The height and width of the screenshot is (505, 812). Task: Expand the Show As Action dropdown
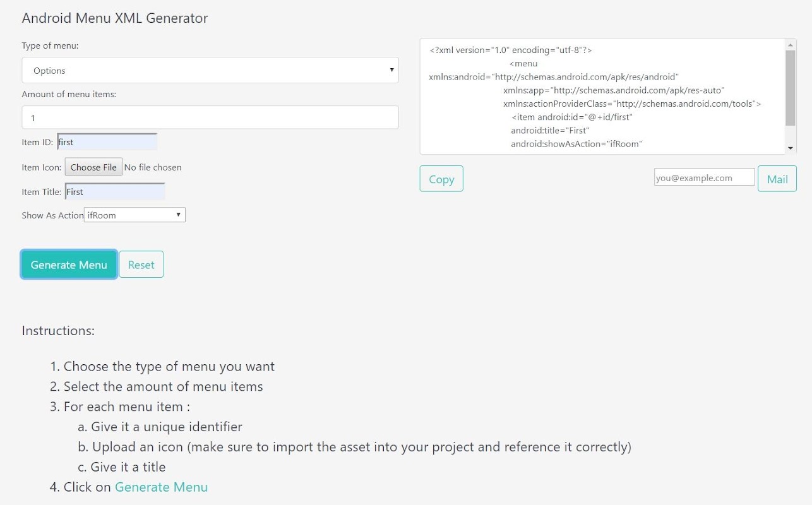(x=134, y=215)
